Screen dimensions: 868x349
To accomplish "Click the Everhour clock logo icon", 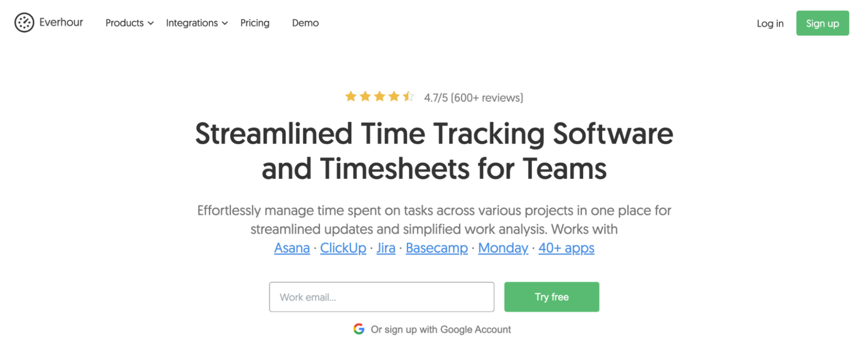I will coord(24,23).
